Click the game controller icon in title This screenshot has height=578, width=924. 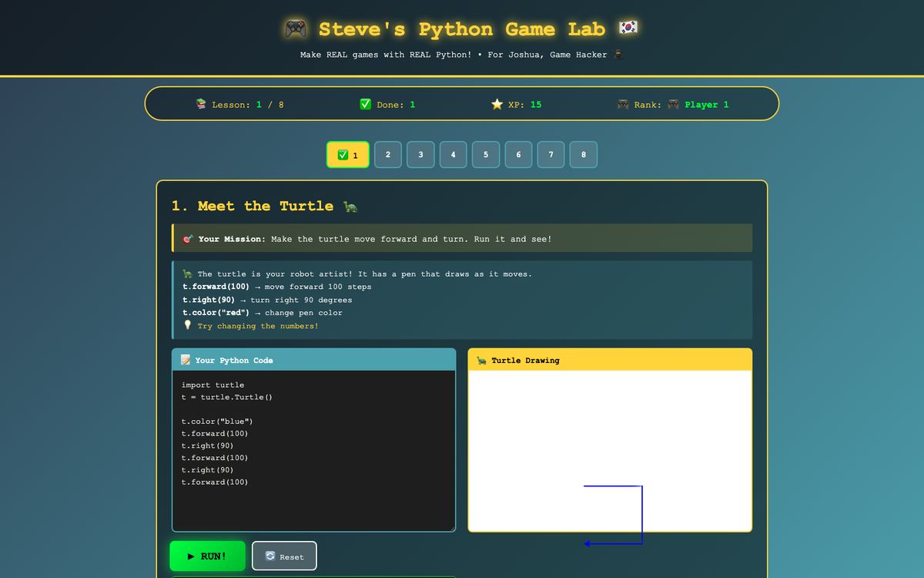296,29
